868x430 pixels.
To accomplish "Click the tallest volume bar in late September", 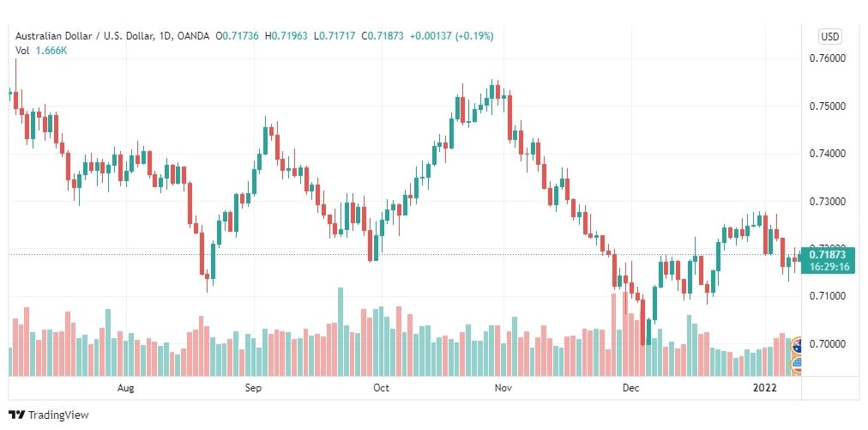I will [x=341, y=331].
